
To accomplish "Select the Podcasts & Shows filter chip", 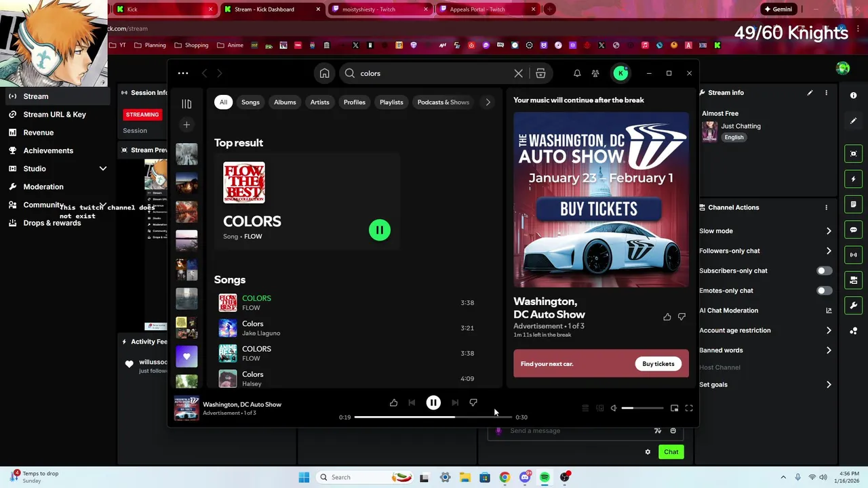I will pos(443,102).
